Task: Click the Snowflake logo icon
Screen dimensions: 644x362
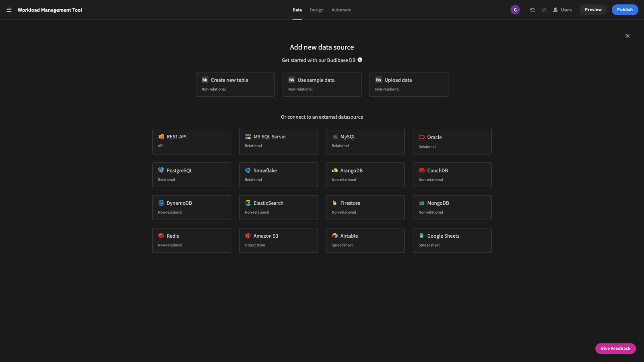Action: tap(248, 170)
